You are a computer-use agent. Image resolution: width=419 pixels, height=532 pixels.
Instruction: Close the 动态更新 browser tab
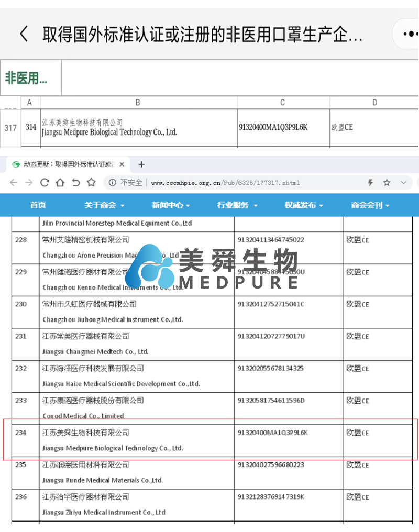pos(122,164)
